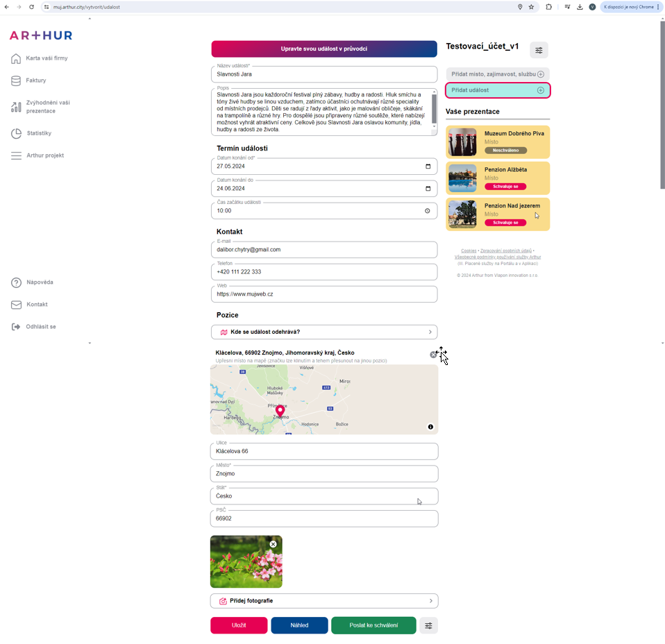Click the Uložit button

239,625
